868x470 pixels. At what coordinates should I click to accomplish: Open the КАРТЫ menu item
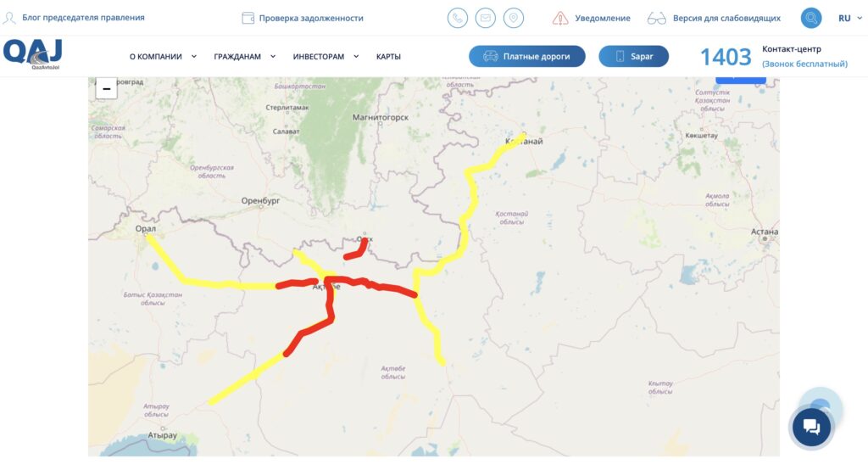388,57
